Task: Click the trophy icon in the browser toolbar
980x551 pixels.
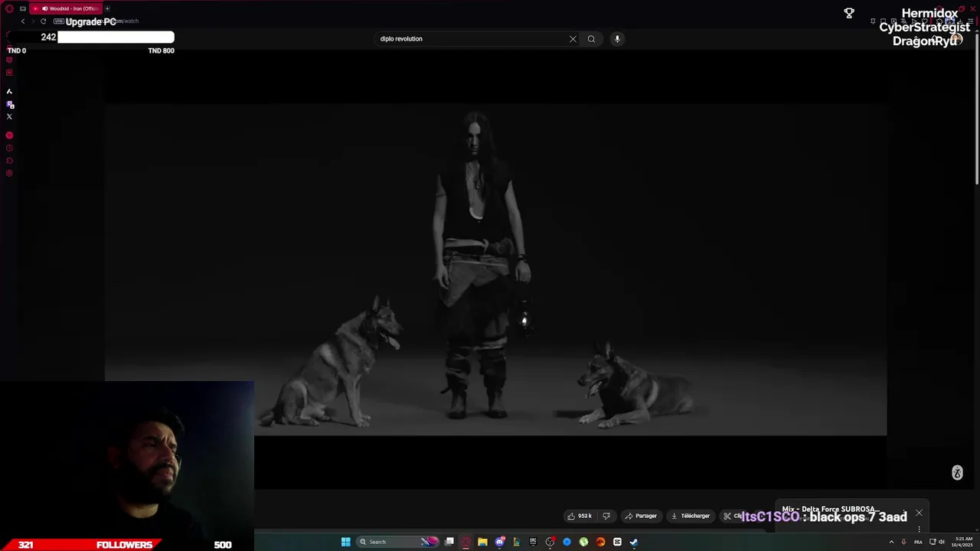Action: tap(849, 13)
